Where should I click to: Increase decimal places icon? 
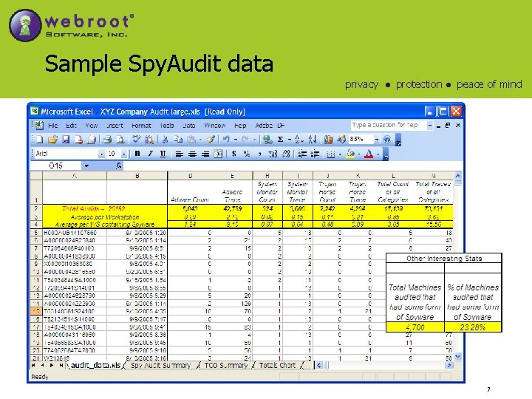273,154
